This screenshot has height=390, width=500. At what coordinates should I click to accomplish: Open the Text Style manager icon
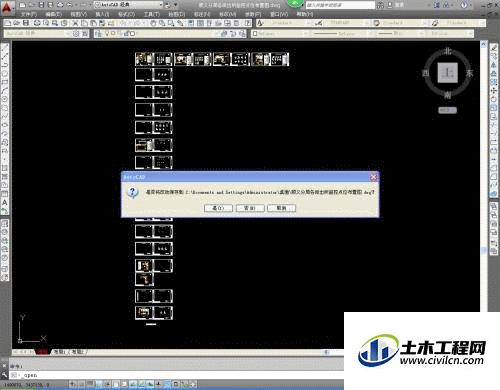[x=261, y=23]
